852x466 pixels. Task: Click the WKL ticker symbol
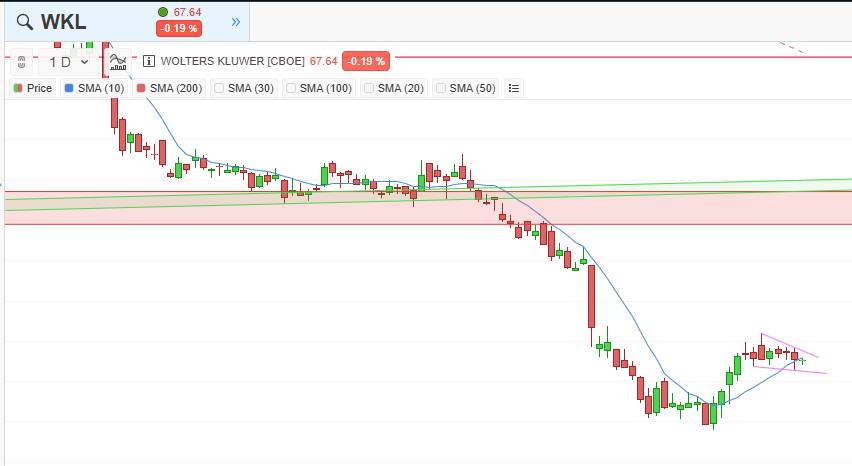64,22
